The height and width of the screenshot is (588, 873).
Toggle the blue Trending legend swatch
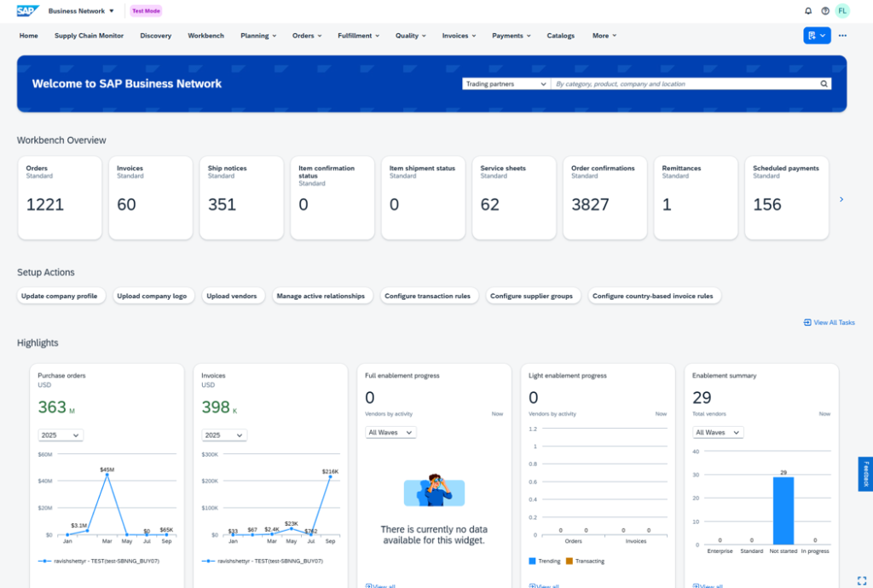pyautogui.click(x=532, y=561)
